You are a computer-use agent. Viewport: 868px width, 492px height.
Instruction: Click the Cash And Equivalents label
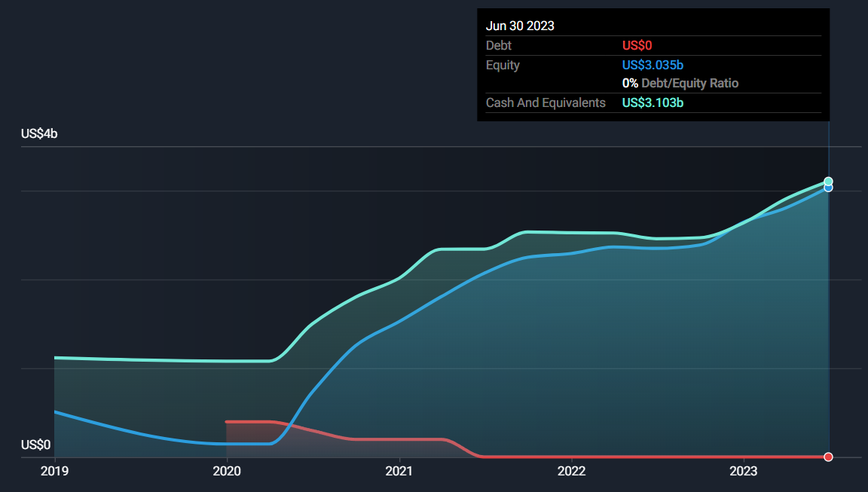(x=546, y=103)
